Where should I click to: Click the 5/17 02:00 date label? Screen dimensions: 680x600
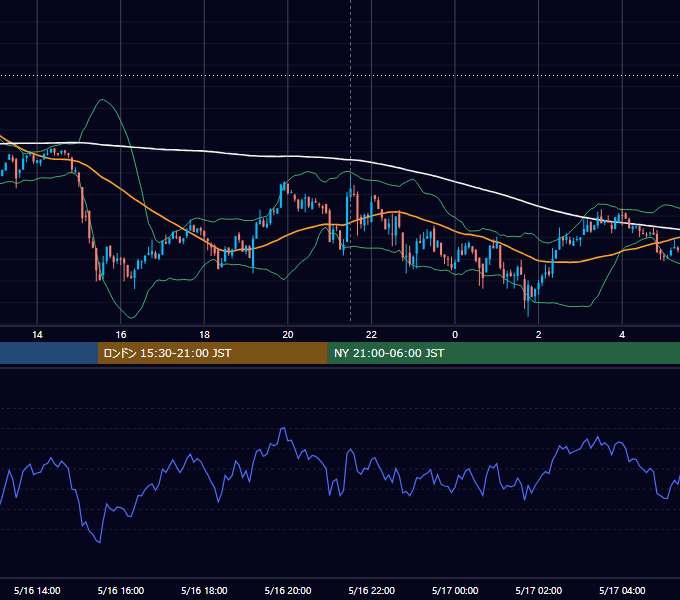click(x=539, y=590)
